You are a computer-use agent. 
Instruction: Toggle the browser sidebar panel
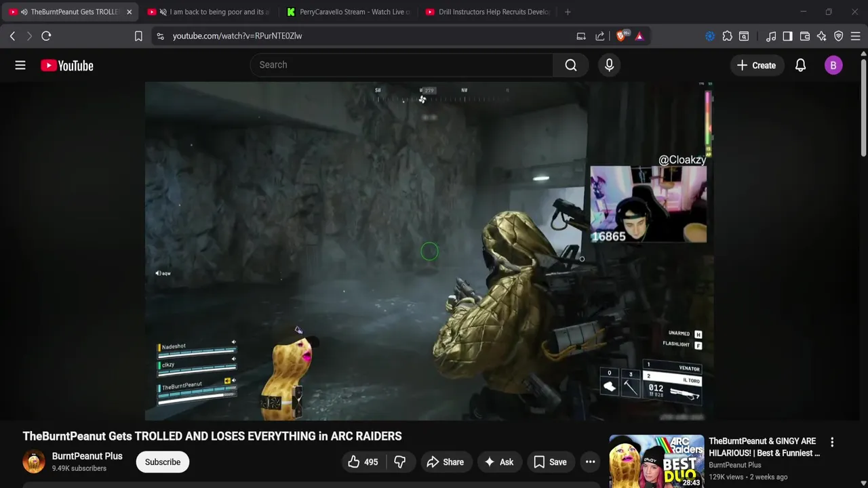pos(787,36)
